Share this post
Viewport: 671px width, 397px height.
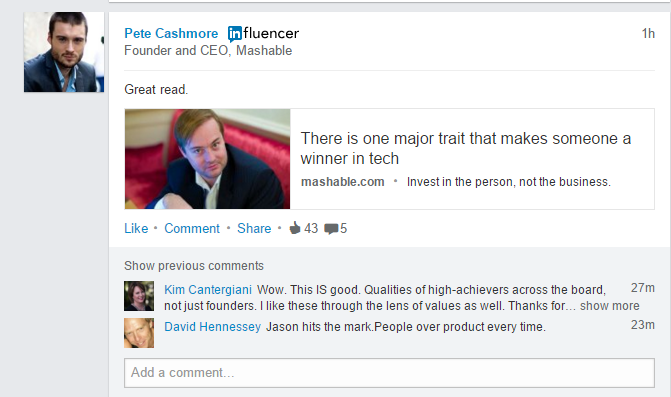tap(254, 228)
